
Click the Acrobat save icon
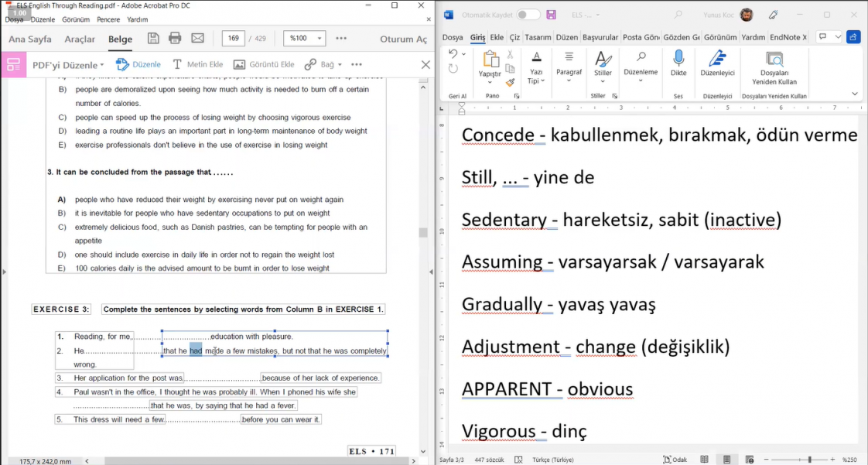tap(153, 39)
